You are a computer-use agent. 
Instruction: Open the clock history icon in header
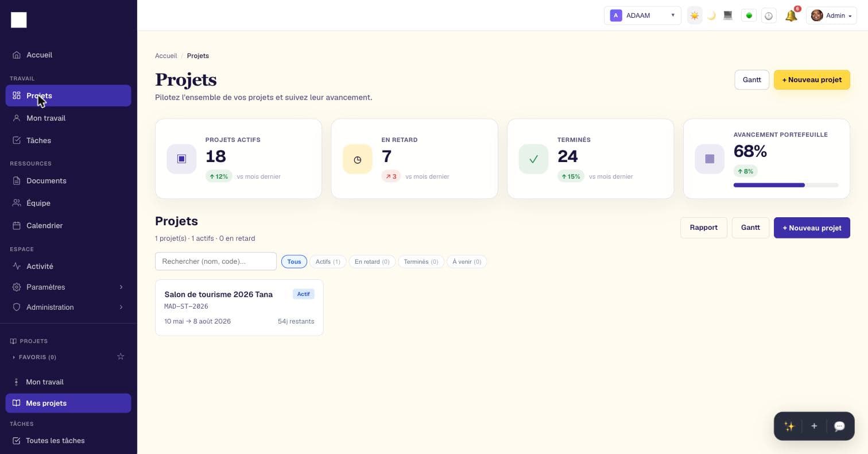769,16
